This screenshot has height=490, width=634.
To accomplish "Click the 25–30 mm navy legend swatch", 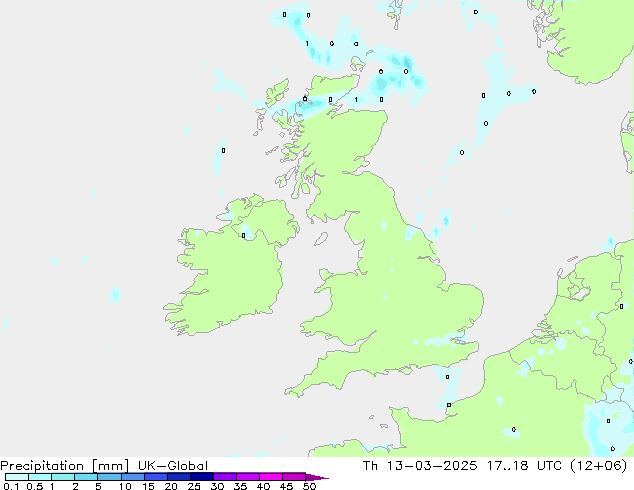I will 201,477.
